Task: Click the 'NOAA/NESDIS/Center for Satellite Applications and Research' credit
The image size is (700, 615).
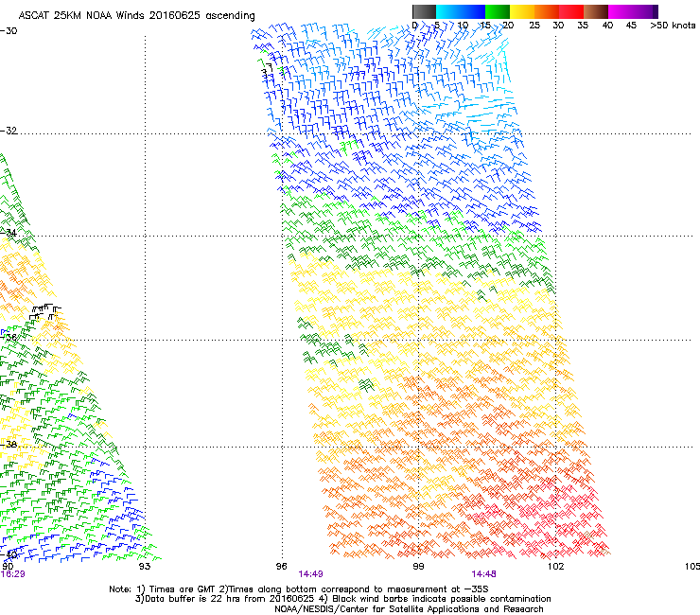Action: [409, 609]
